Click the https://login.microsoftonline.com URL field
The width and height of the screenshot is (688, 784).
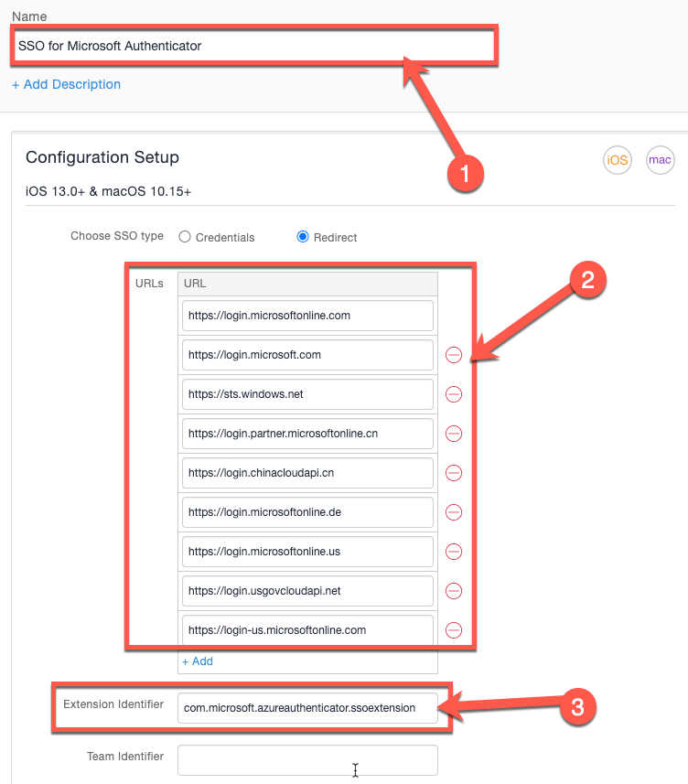pyautogui.click(x=307, y=315)
